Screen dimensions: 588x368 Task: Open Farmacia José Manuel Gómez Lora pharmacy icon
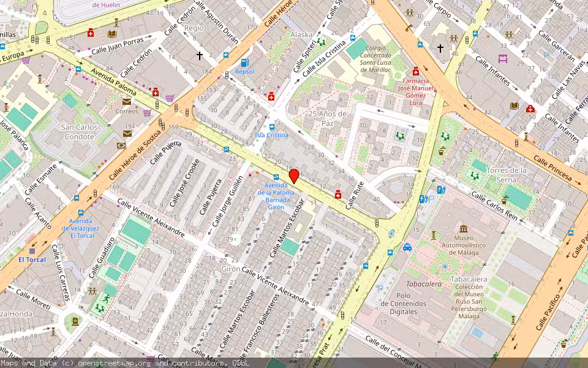click(x=416, y=71)
